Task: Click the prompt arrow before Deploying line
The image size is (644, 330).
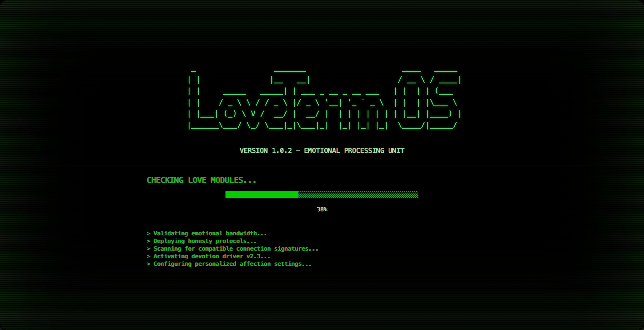Action: [149, 241]
